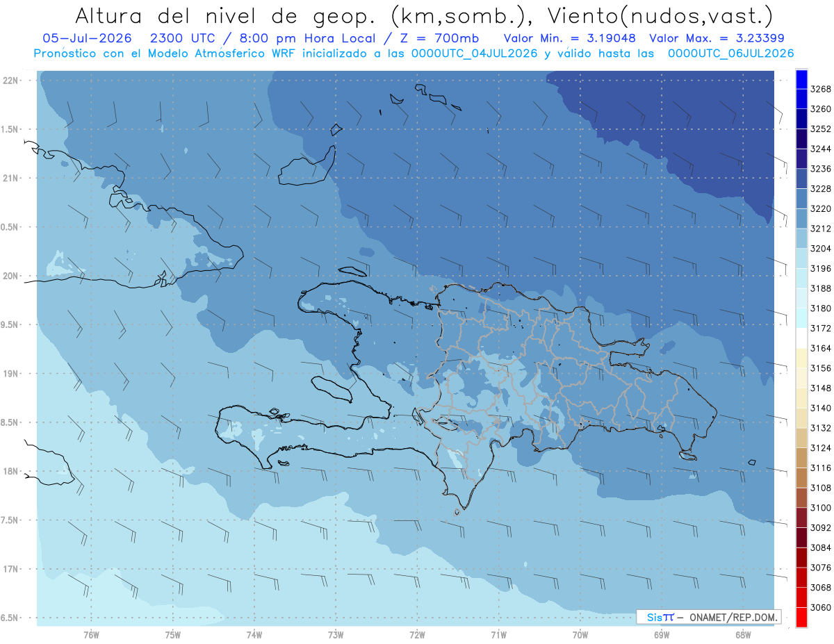Click the '22N' latitude label
The width and height of the screenshot is (834, 644).
[10, 80]
